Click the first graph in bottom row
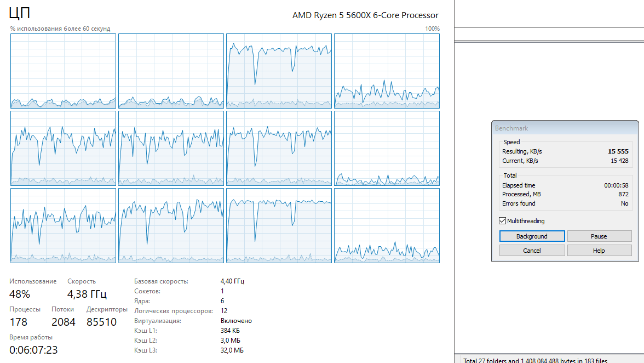 click(x=64, y=226)
